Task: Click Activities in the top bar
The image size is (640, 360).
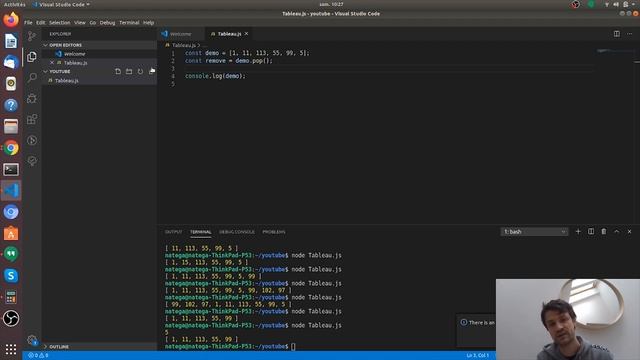Action: coord(15,4)
